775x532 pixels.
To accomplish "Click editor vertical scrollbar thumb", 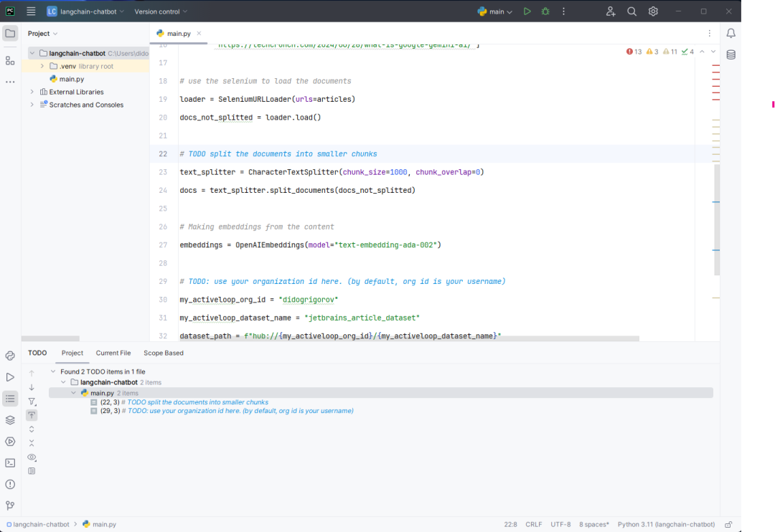I will click(x=717, y=220).
